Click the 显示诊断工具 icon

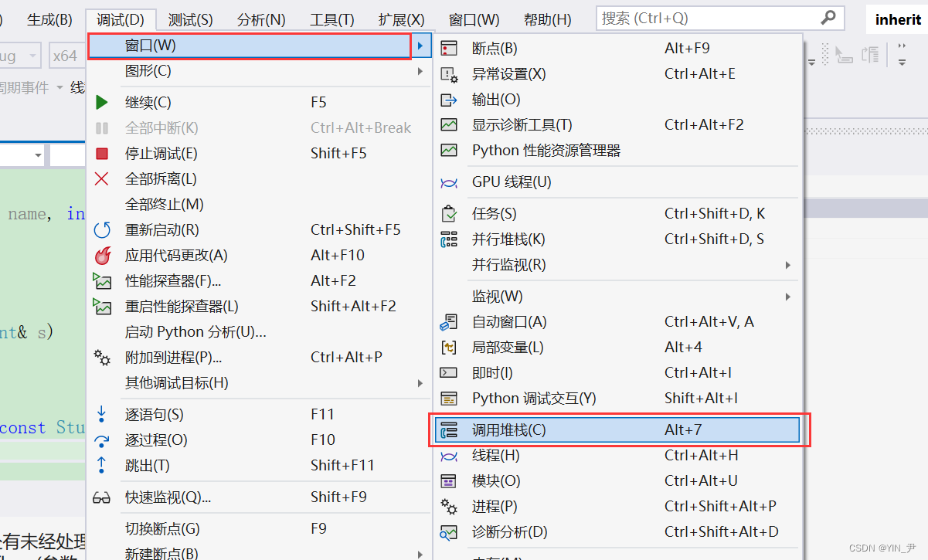click(x=449, y=124)
